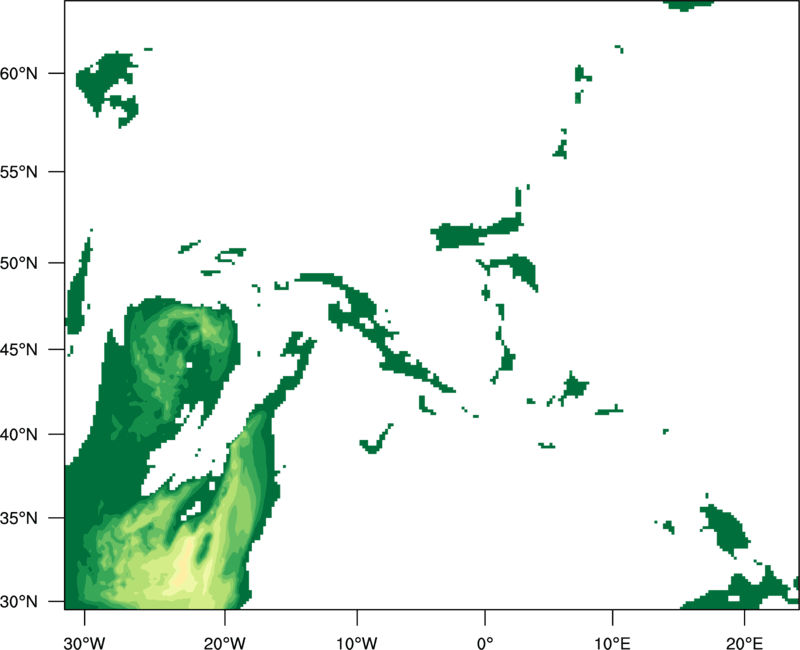This screenshot has width=800, height=650.
Task: Click the 40°N latitude label
Action: pos(19,435)
